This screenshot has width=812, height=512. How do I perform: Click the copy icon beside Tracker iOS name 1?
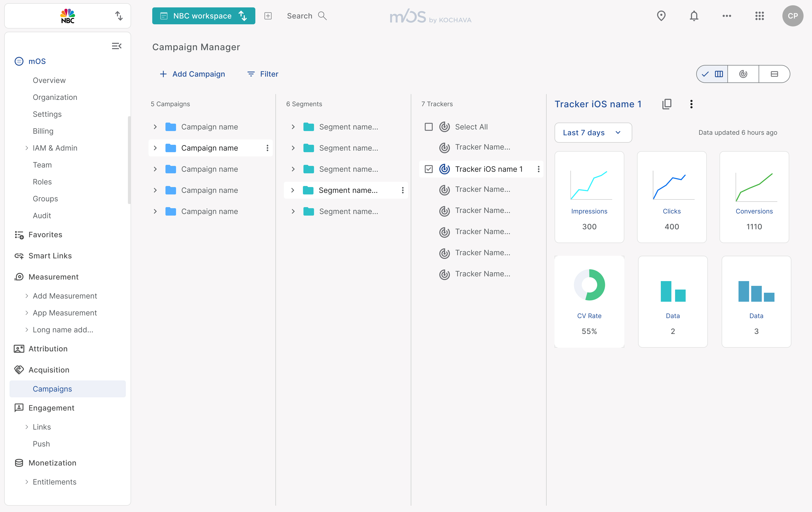[667, 104]
